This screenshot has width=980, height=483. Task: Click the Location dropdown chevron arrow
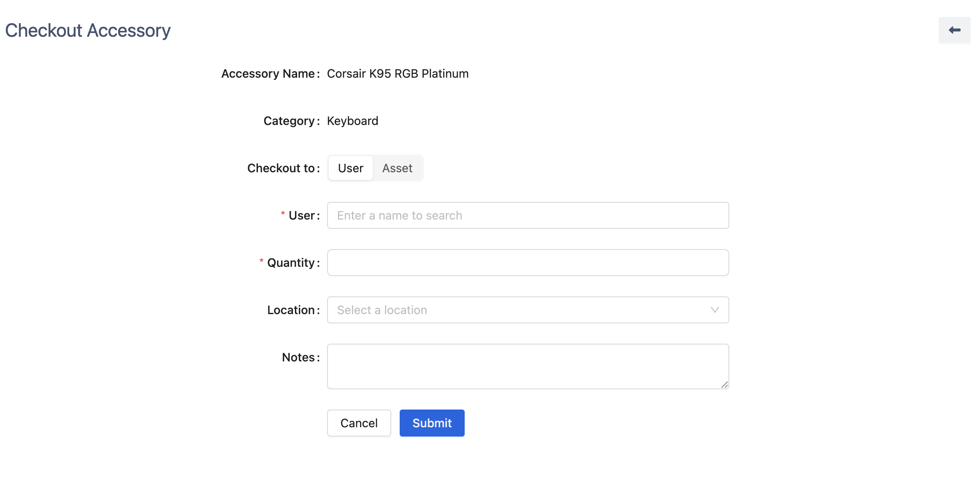[x=715, y=310]
